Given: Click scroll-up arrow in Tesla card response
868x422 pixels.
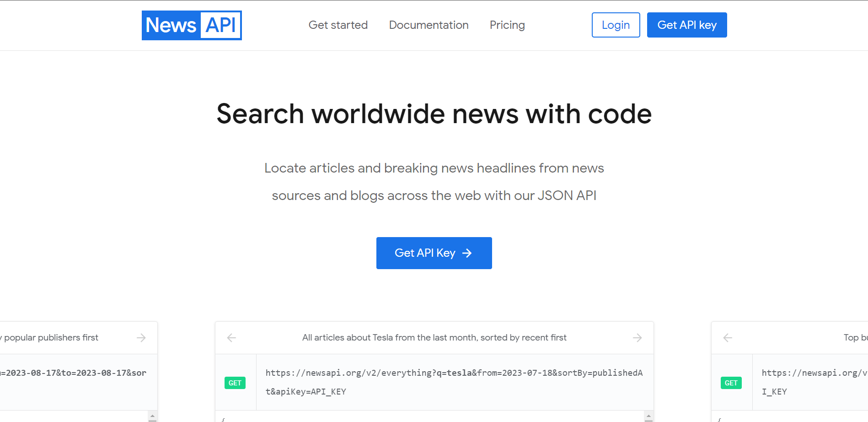Looking at the screenshot, I should pyautogui.click(x=648, y=416).
